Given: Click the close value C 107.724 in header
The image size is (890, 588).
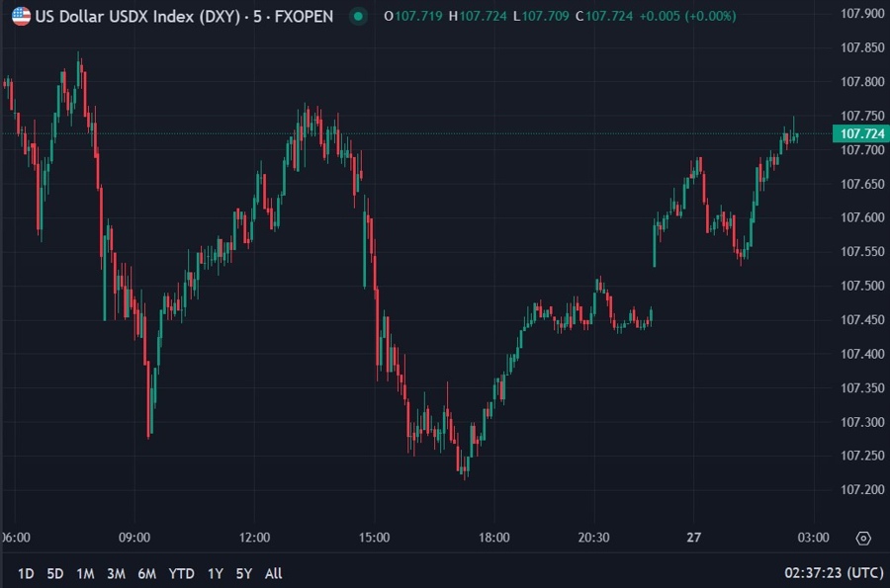Looking at the screenshot, I should [604, 16].
